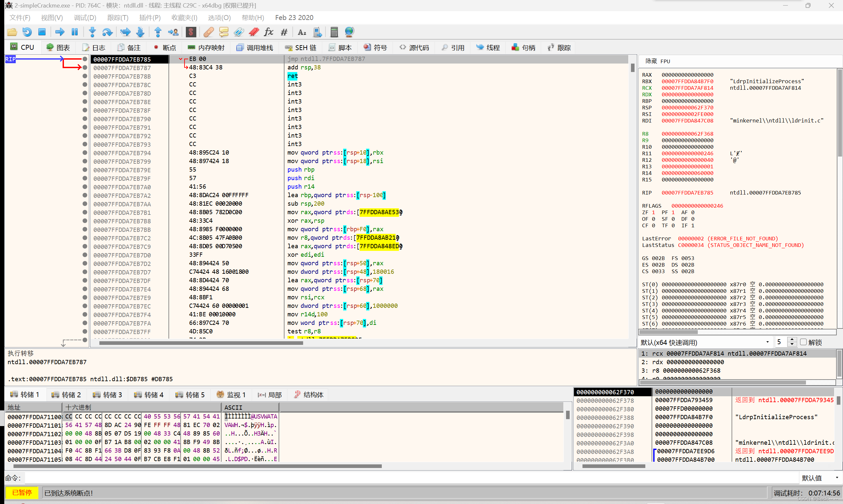
Task: Toggle breakpoint dot at address 00007FFDDA7EB787
Action: coord(85,67)
